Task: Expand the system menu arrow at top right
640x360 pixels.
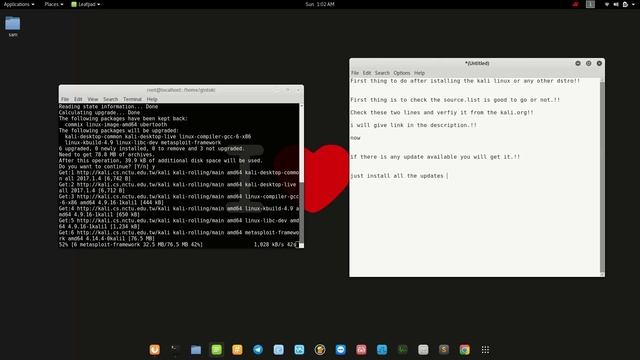Action: [x=633, y=4]
